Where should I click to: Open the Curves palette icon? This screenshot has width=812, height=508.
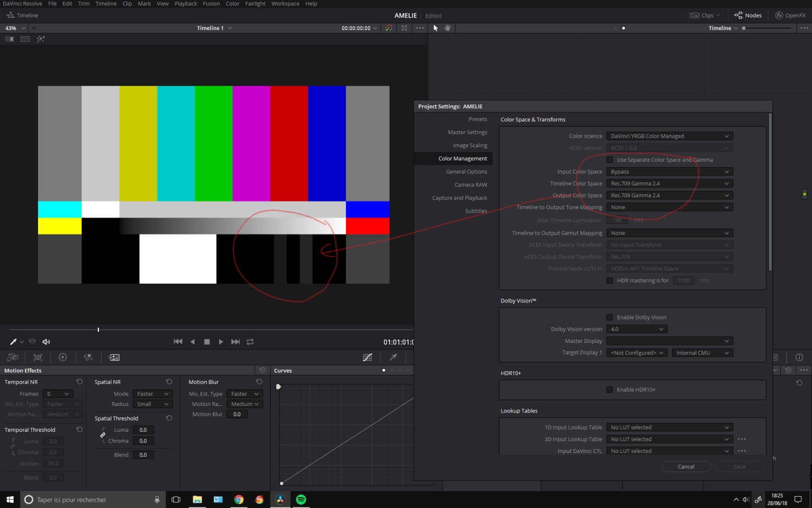coord(367,357)
